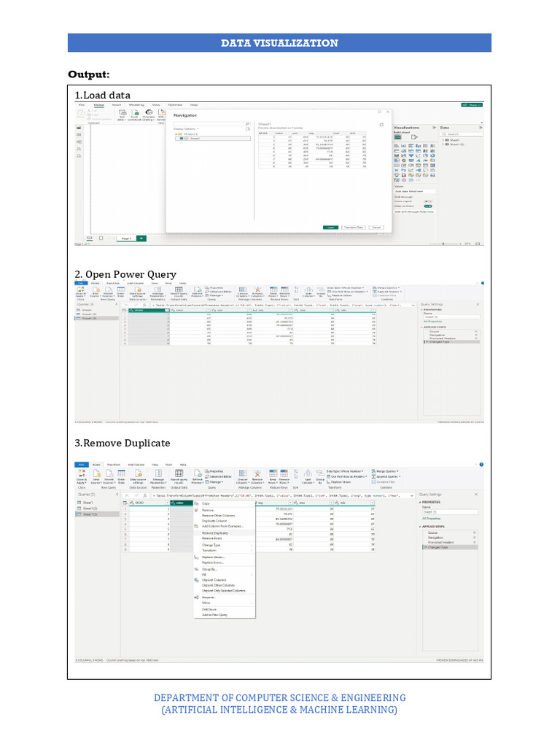Click Cancel button in Navigator dialog
The width and height of the screenshot is (560, 747).
[x=376, y=228]
